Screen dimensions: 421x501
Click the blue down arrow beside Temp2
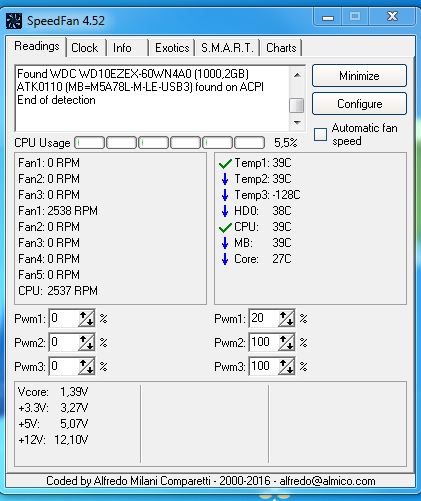225,179
